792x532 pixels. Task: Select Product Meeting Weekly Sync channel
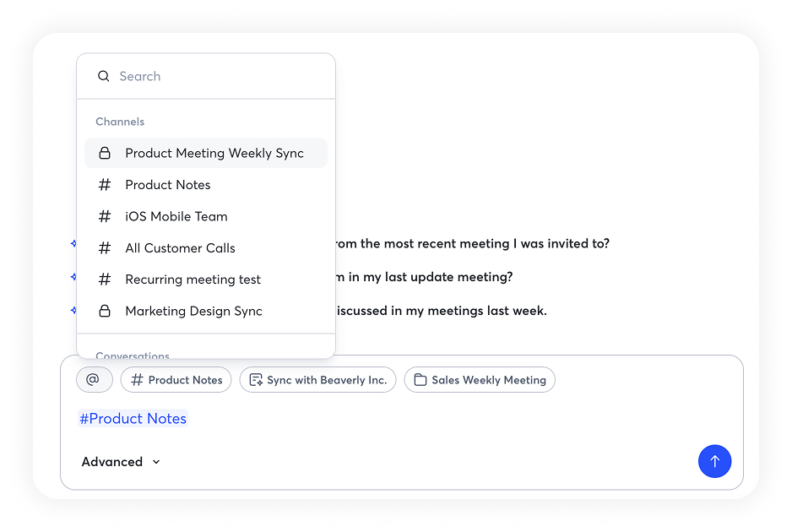click(214, 153)
